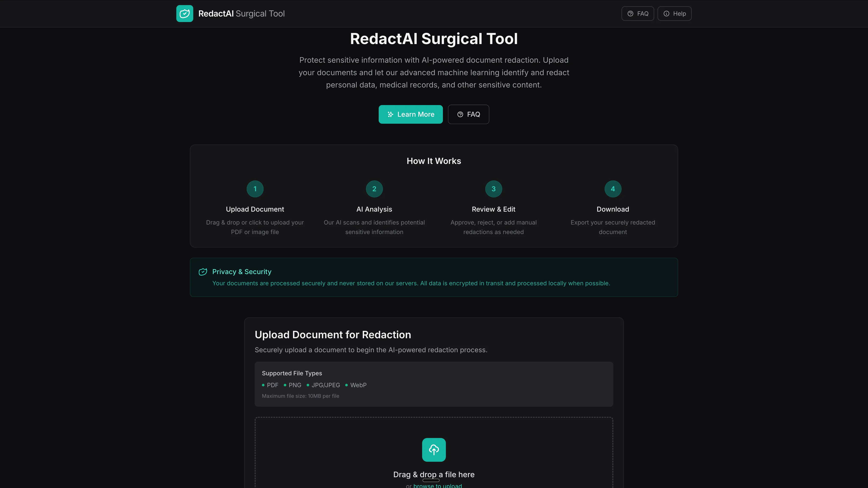Click the RedactAI shield logo icon
The height and width of the screenshot is (488, 868).
[185, 14]
